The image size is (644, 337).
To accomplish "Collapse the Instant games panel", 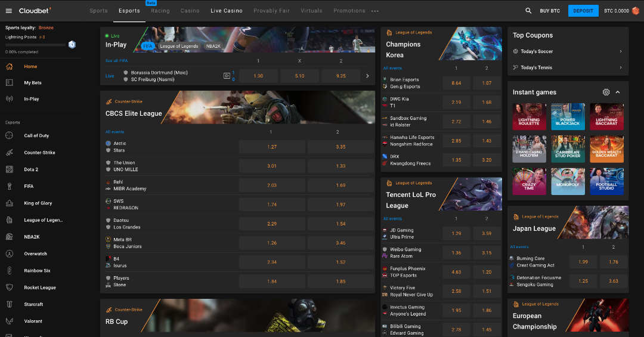I will [618, 92].
